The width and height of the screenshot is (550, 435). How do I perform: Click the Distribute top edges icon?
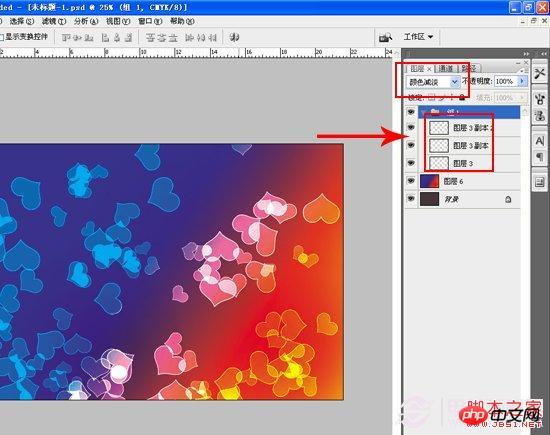[x=150, y=38]
